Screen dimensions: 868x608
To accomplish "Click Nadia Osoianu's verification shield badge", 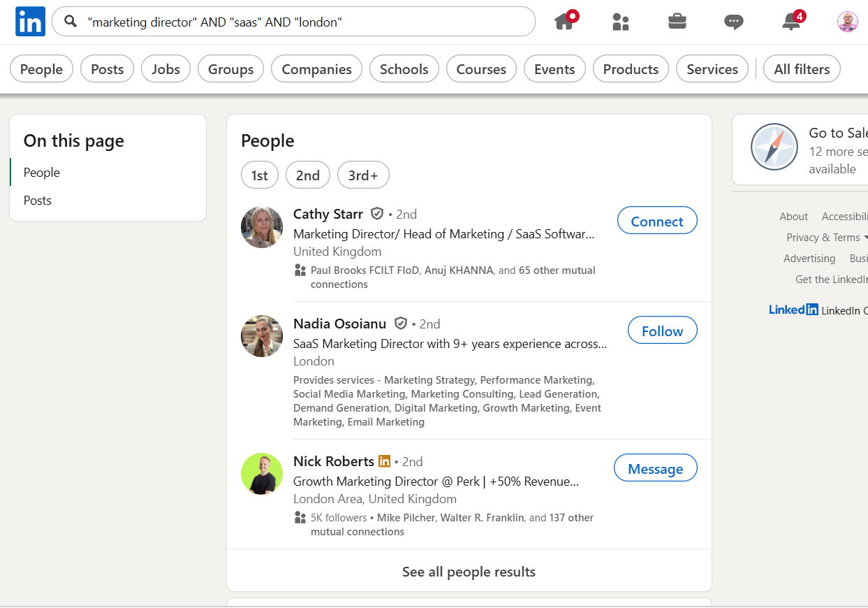I will pyautogui.click(x=401, y=323).
